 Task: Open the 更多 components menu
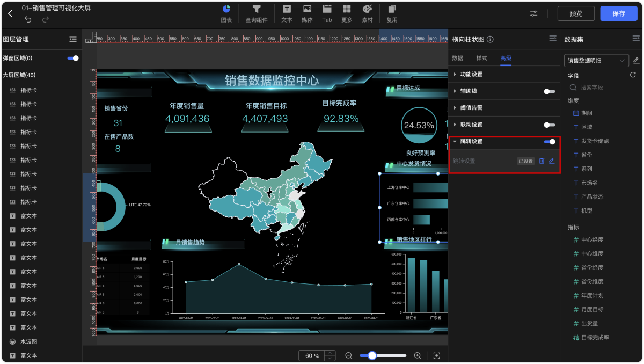pyautogui.click(x=347, y=13)
